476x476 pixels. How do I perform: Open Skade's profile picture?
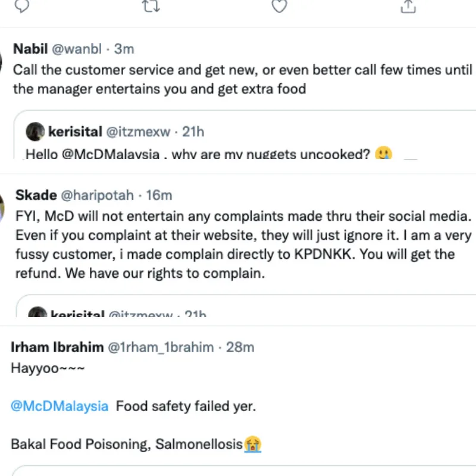click(x=2, y=206)
